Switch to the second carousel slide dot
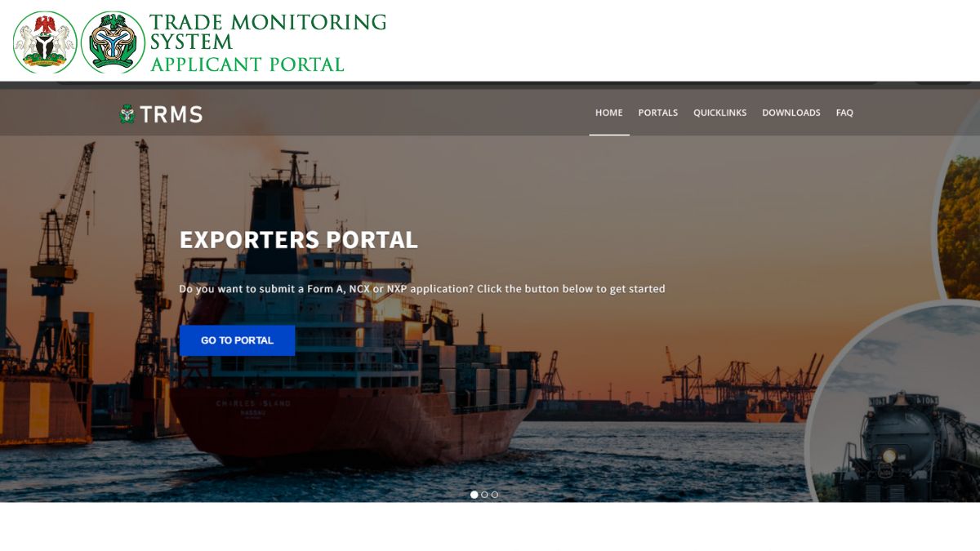980x551 pixels. [x=484, y=495]
